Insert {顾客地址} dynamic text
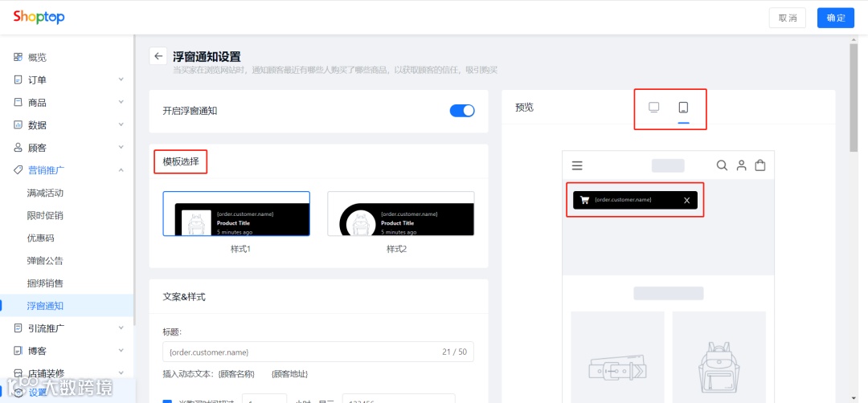The image size is (868, 403). [x=289, y=374]
